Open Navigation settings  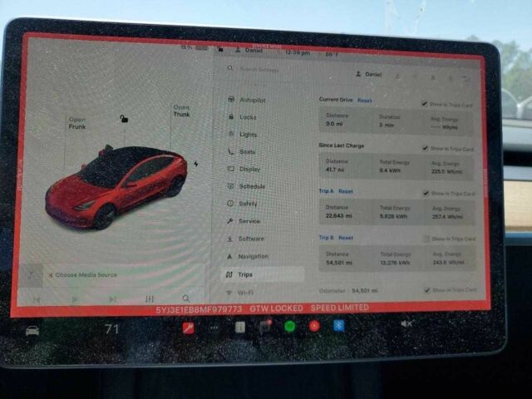coord(247,256)
